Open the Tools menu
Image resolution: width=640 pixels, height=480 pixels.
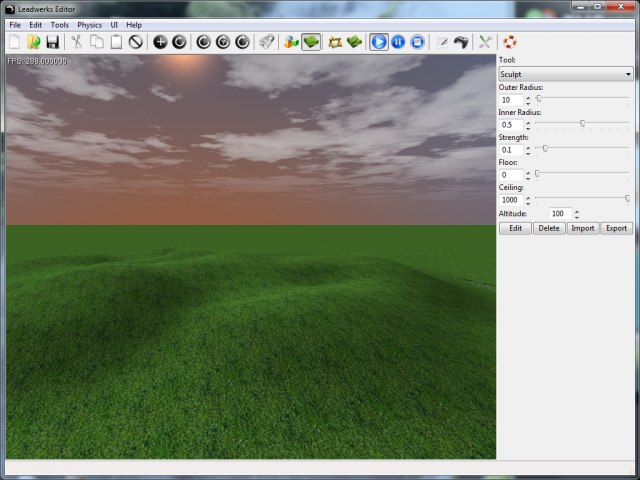tap(60, 24)
